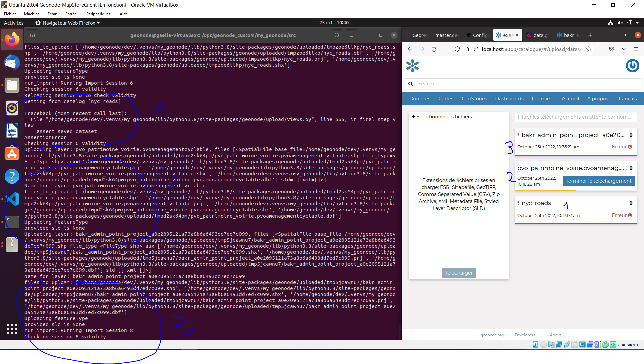644x364 pixels.
Task: Click the Activités overview button
Action: point(14,23)
